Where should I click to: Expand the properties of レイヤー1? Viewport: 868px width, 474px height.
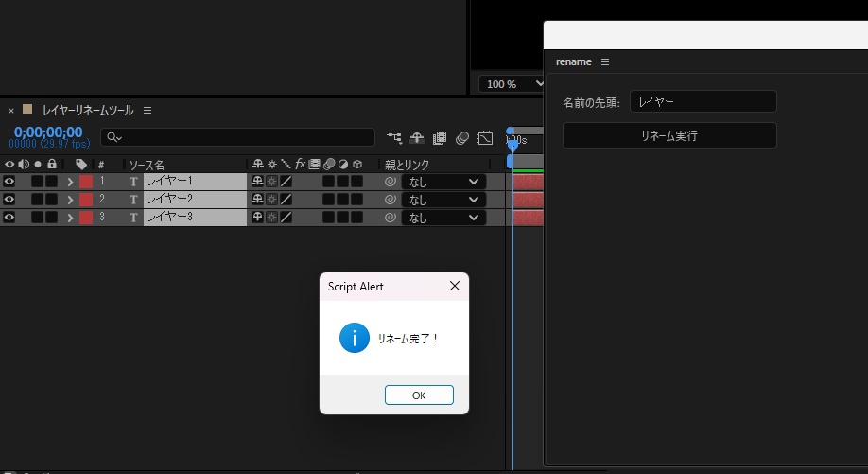point(70,182)
